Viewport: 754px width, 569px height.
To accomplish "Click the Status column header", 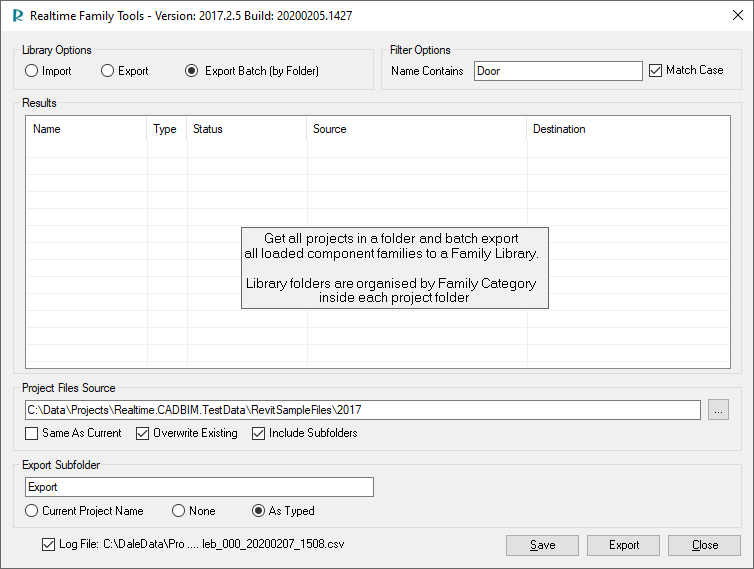I will coord(247,129).
